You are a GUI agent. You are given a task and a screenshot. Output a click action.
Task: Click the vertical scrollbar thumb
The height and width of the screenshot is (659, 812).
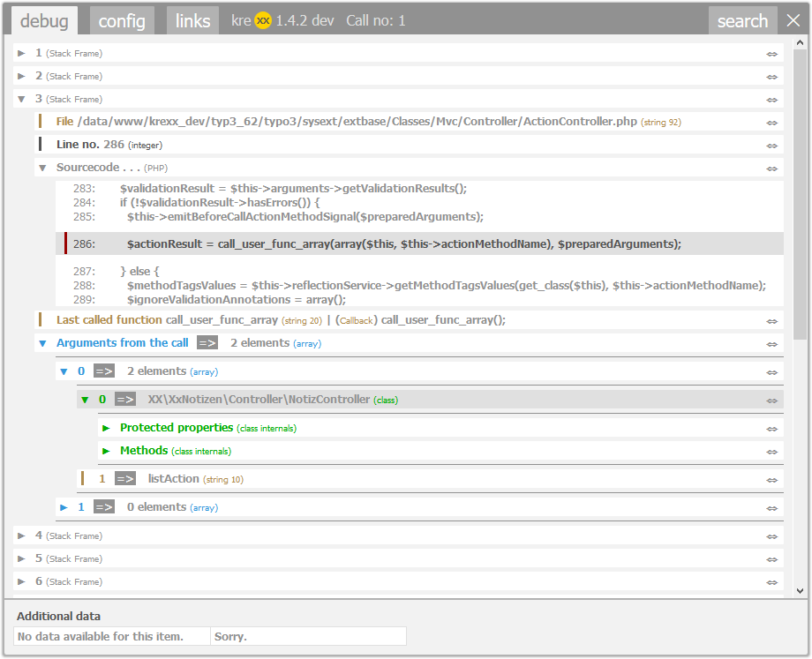tap(801, 195)
